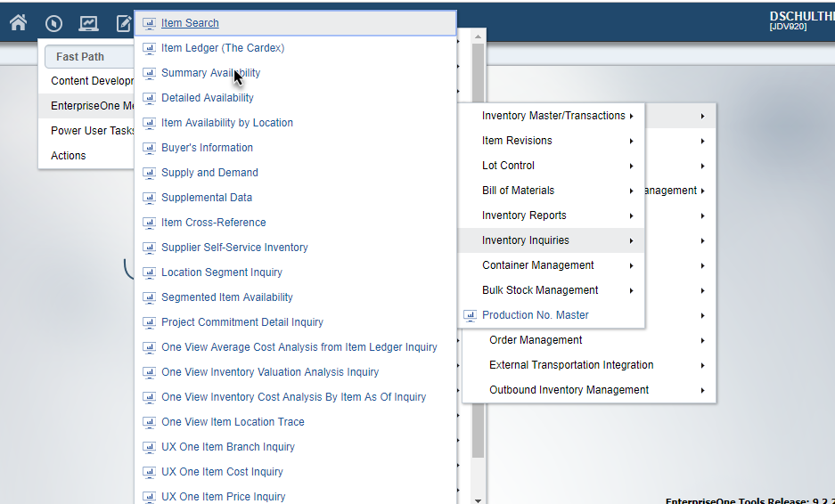
Task: Click the chart monitor icon in top bar
Action: 88,24
